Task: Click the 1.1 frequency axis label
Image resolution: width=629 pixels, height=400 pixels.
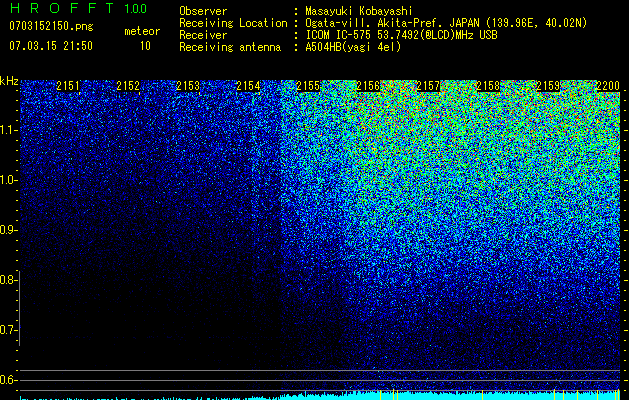Action: click(x=8, y=130)
